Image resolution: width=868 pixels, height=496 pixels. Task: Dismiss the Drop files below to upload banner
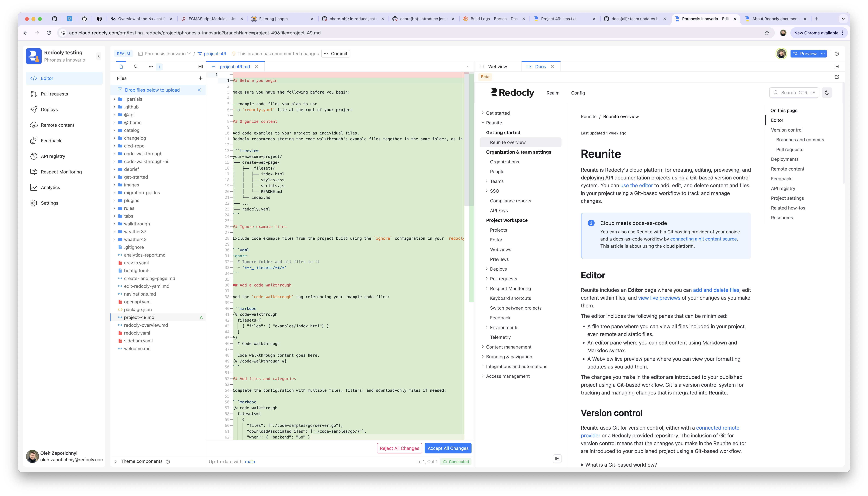[199, 90]
